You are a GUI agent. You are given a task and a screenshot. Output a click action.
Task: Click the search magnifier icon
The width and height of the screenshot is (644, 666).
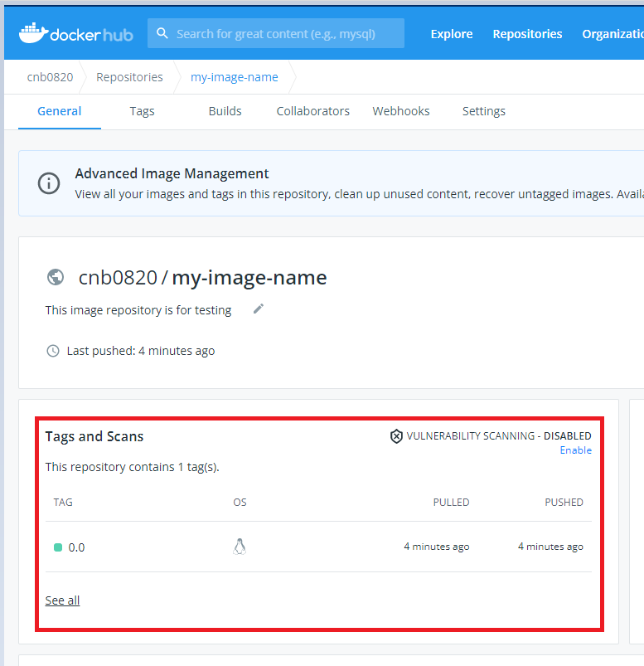click(x=162, y=33)
